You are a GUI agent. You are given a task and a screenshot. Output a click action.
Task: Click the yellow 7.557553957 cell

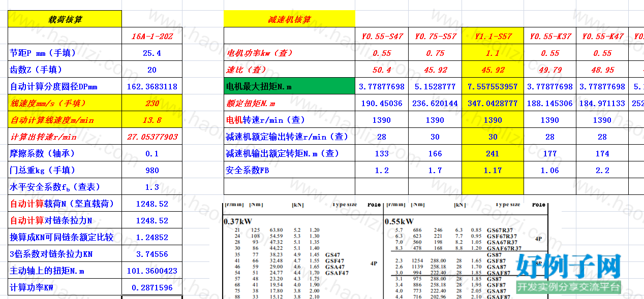tap(493, 86)
